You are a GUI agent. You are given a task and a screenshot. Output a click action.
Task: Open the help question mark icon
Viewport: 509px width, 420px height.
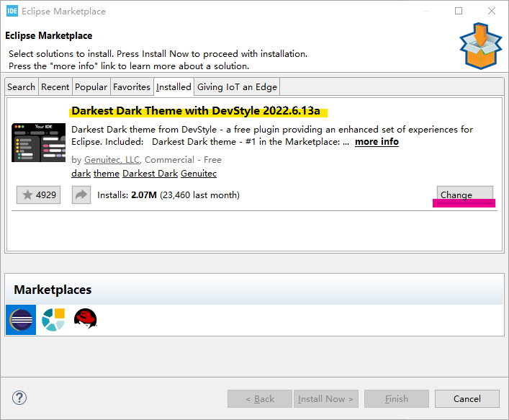[x=19, y=398]
